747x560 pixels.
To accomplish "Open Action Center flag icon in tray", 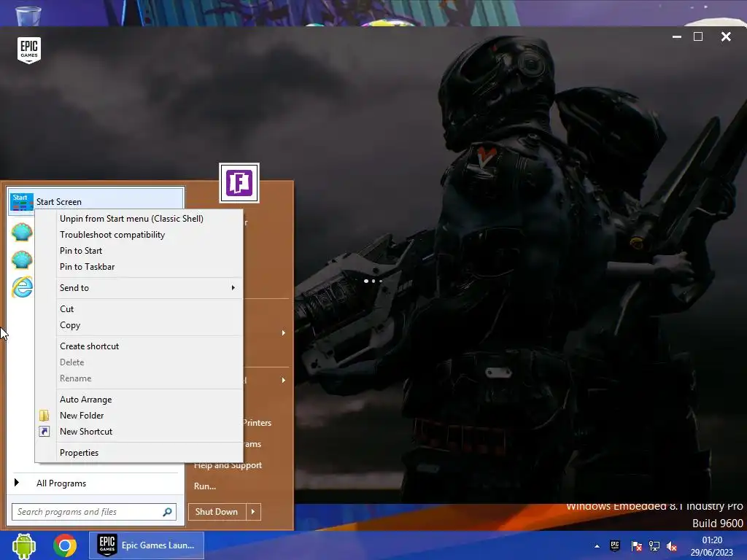I will click(636, 546).
